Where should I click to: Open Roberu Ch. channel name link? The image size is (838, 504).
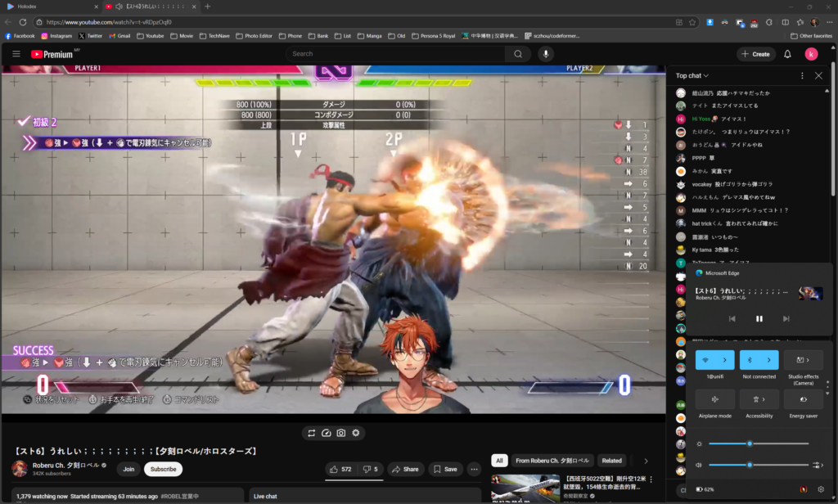pos(65,465)
